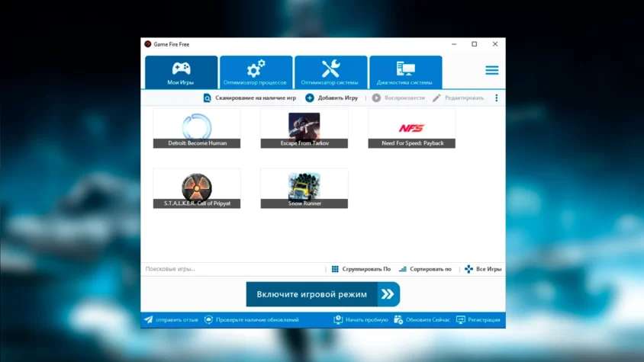Select the Escape From Tarkov game tile
644x362 pixels.
304,128
